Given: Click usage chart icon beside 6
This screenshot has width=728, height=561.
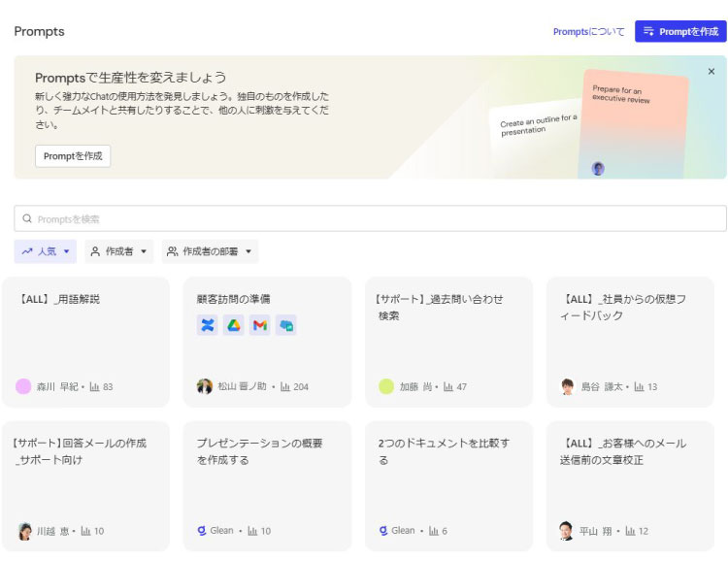Looking at the screenshot, I should 434,531.
